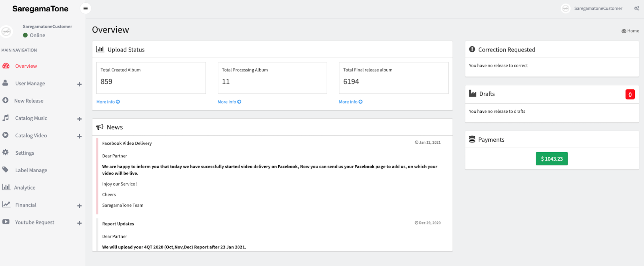Click 'You have no release to correct' text
The image size is (644, 266).
[x=498, y=66]
